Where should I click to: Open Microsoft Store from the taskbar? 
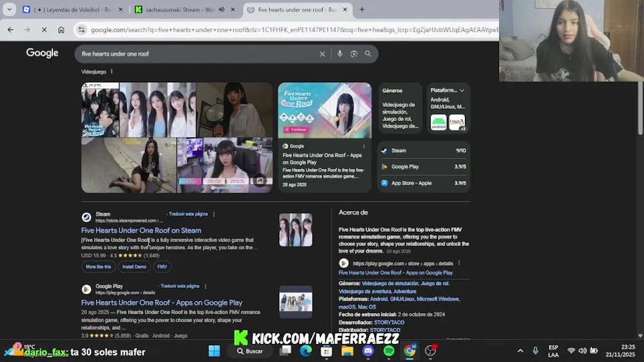(327, 351)
